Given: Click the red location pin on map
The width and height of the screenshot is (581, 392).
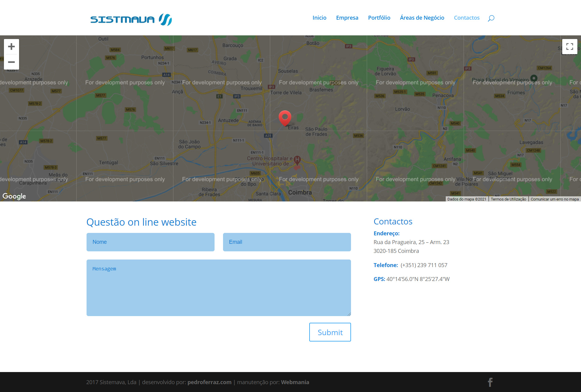Looking at the screenshot, I should [285, 118].
